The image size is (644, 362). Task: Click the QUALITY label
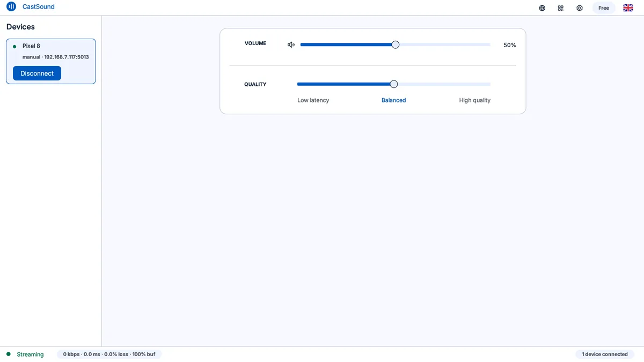(255, 84)
